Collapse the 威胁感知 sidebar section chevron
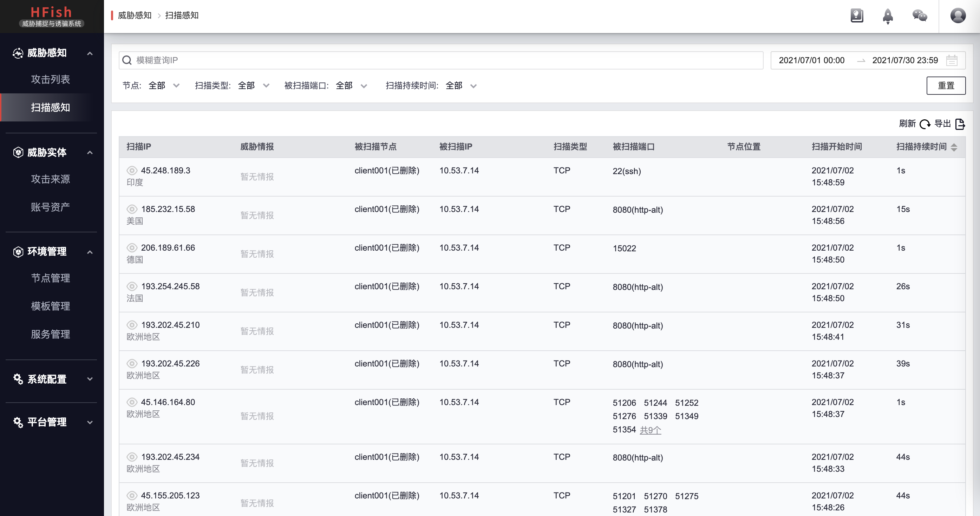The width and height of the screenshot is (980, 516). coord(90,54)
